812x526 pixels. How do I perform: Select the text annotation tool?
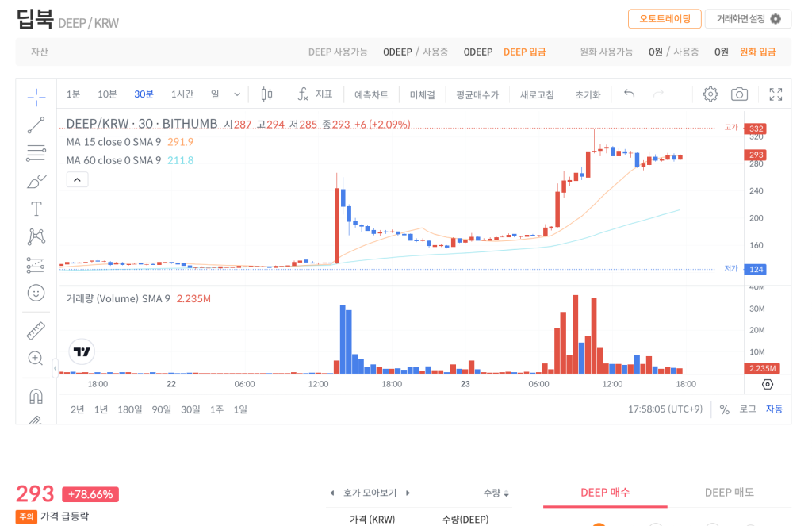[36, 209]
